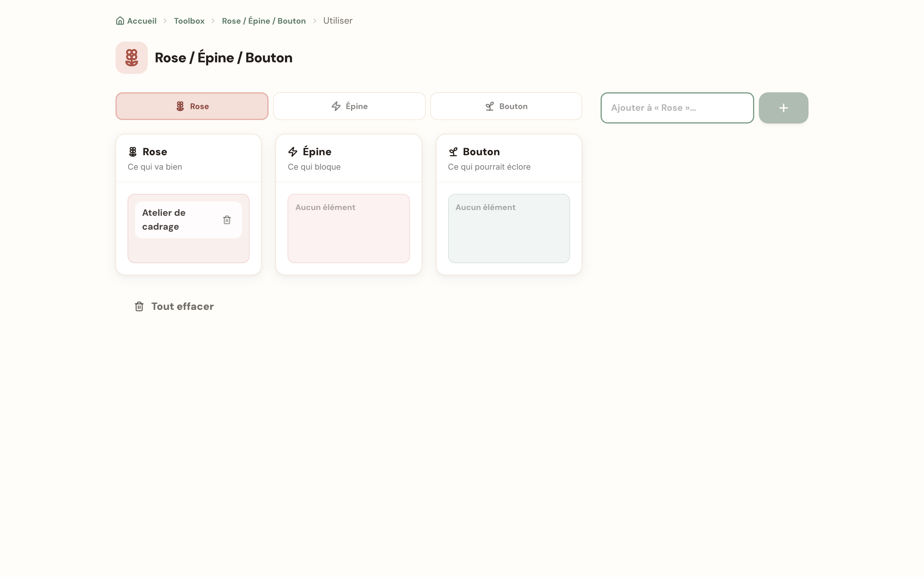Screen dimensions: 924x577
Task: Click the home icon in breadcrumb
Action: coord(120,20)
